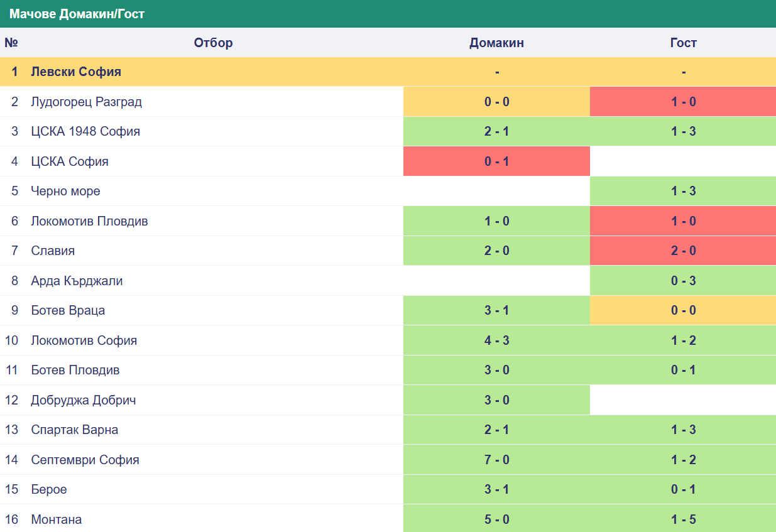Click Септември София away result 1 - 2
Image resolution: width=776 pixels, height=532 pixels.
(x=683, y=460)
